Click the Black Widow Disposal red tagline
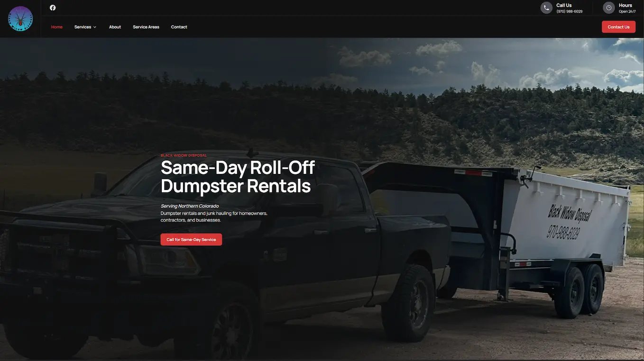This screenshot has width=644, height=361. tap(184, 155)
